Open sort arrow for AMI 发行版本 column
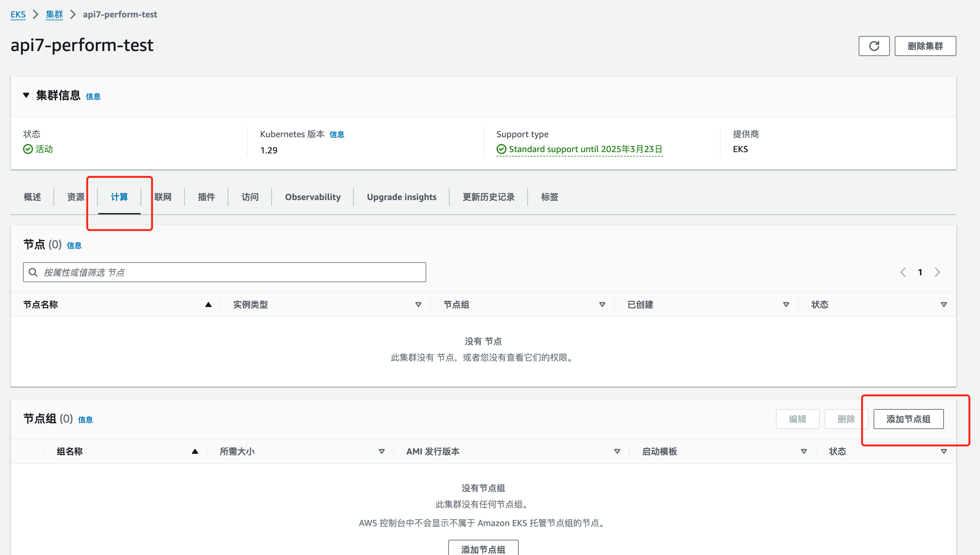980x555 pixels. point(617,451)
